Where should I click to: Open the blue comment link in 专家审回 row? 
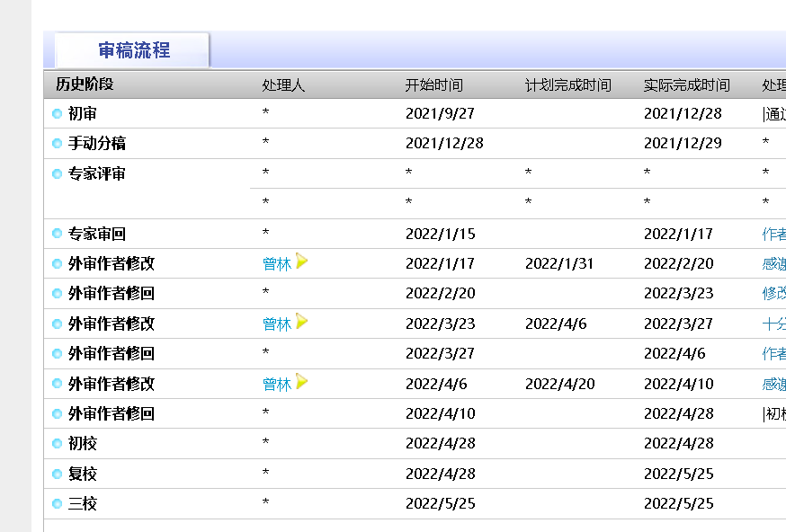(x=773, y=235)
